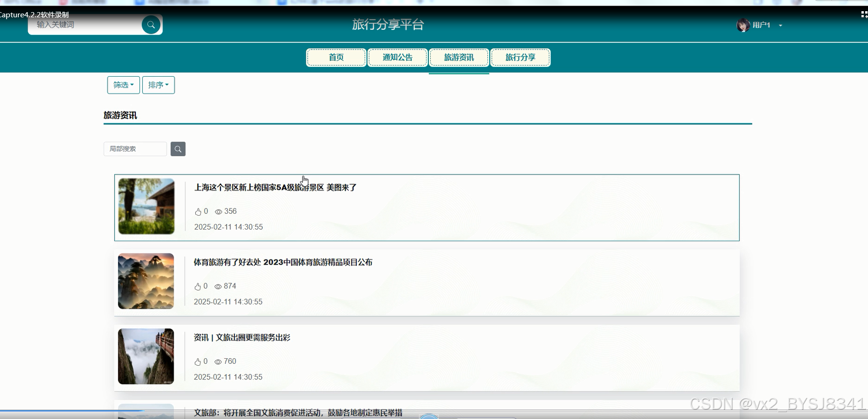868x419 pixels.
Task: Click the view count 356
Action: 230,211
